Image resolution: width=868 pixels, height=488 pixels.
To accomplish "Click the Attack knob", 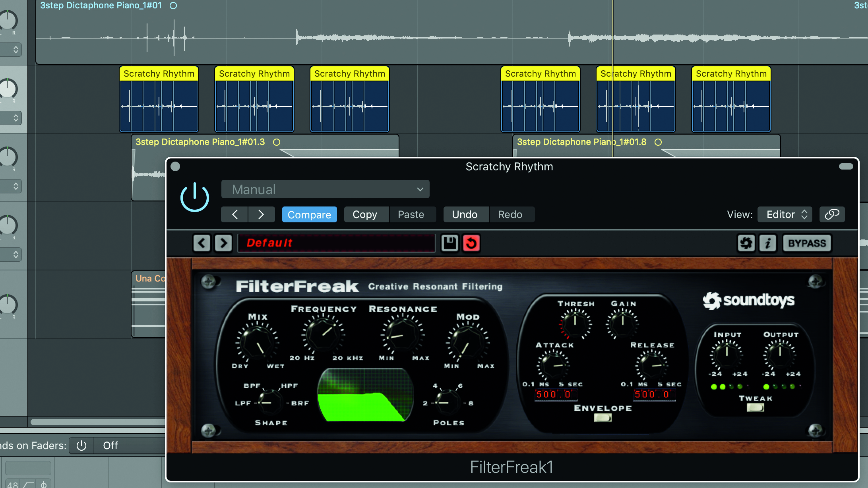I will click(x=553, y=366).
